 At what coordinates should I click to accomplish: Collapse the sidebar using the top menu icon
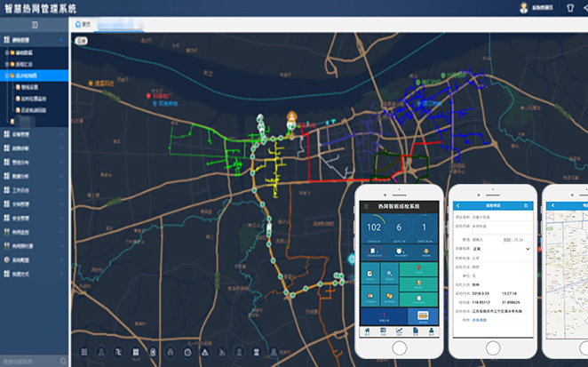34,25
